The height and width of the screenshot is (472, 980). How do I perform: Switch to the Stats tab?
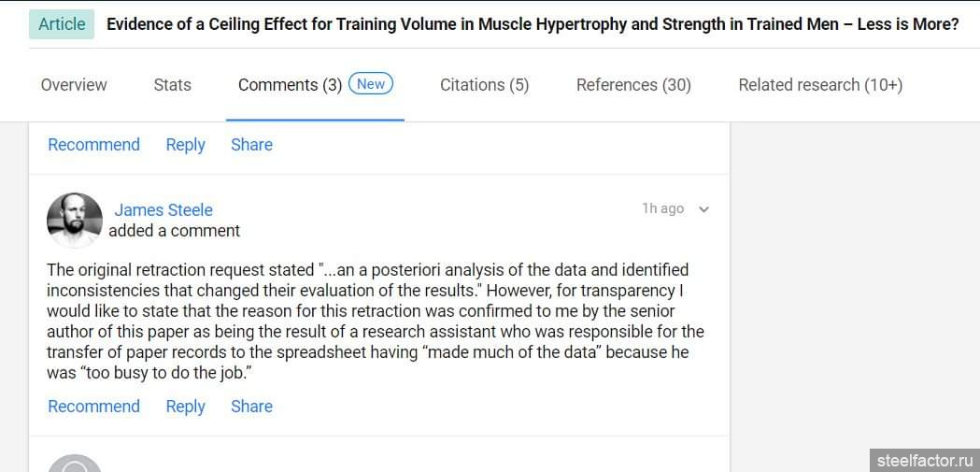(x=172, y=85)
